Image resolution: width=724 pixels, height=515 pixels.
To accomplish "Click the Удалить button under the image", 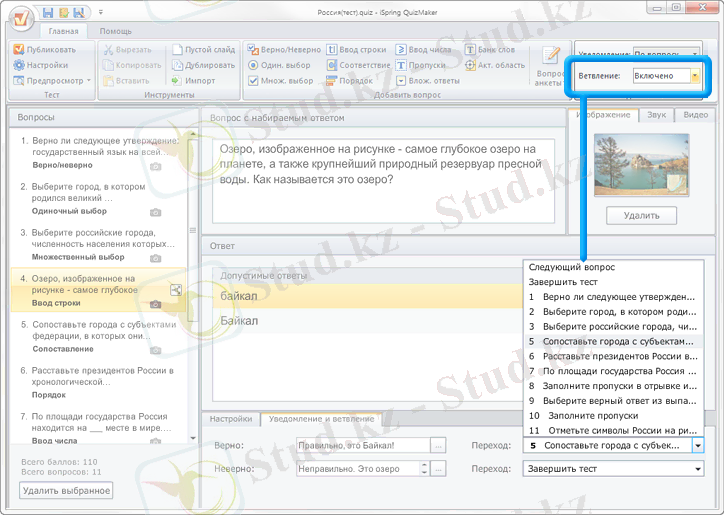I will point(641,215).
